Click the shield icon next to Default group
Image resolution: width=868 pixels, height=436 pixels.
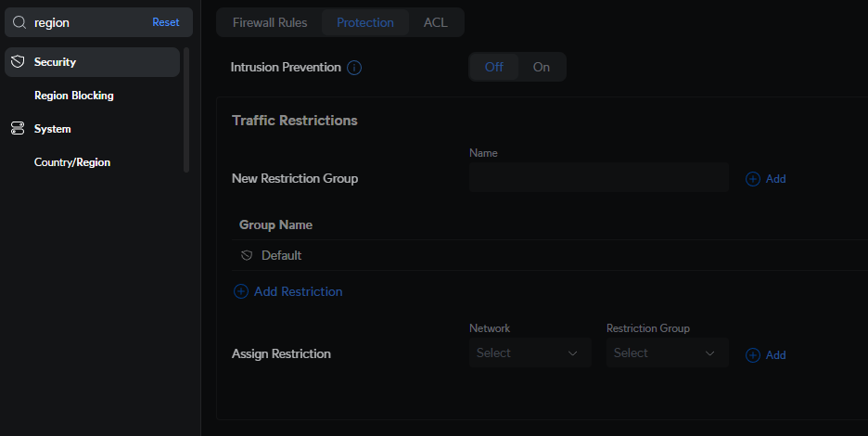pyautogui.click(x=247, y=255)
